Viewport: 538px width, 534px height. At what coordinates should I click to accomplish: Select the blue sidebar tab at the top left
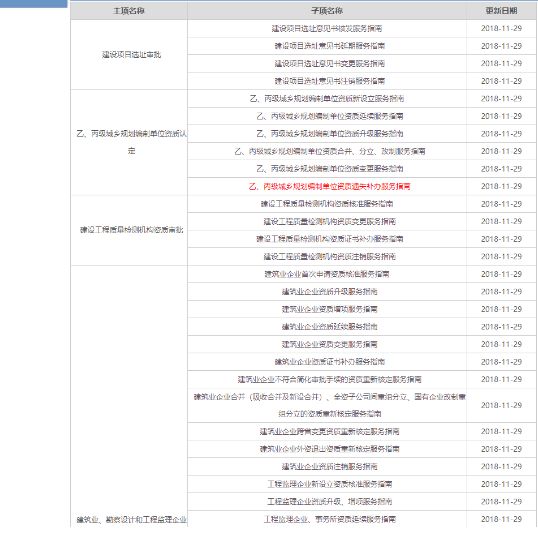pyautogui.click(x=34, y=4)
